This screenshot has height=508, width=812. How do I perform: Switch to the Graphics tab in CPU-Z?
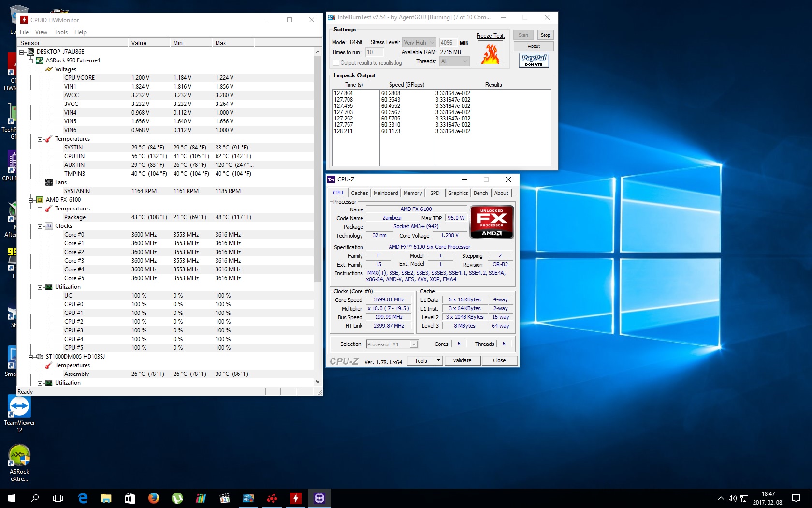(x=458, y=193)
